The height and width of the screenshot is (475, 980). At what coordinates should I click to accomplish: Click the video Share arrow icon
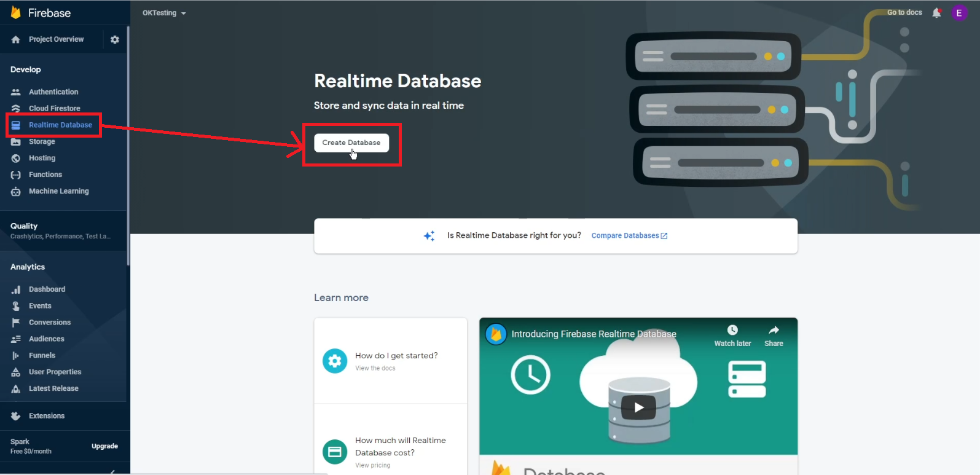coord(774,331)
